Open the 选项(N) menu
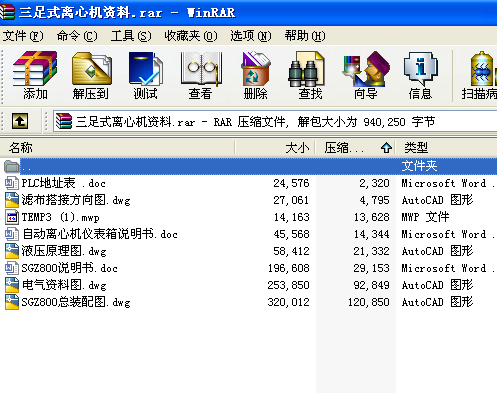Image resolution: width=497 pixels, height=393 pixels. point(251,36)
